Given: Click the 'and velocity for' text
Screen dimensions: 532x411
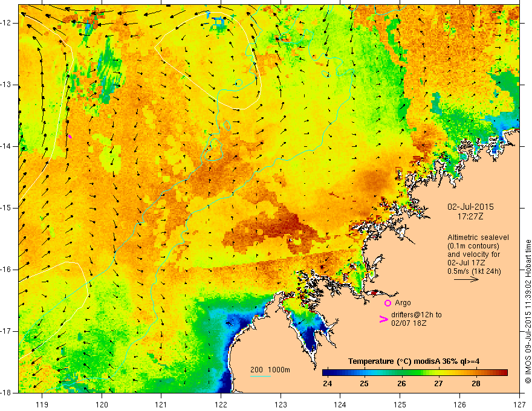Looking at the screenshot, I should 473,254.
